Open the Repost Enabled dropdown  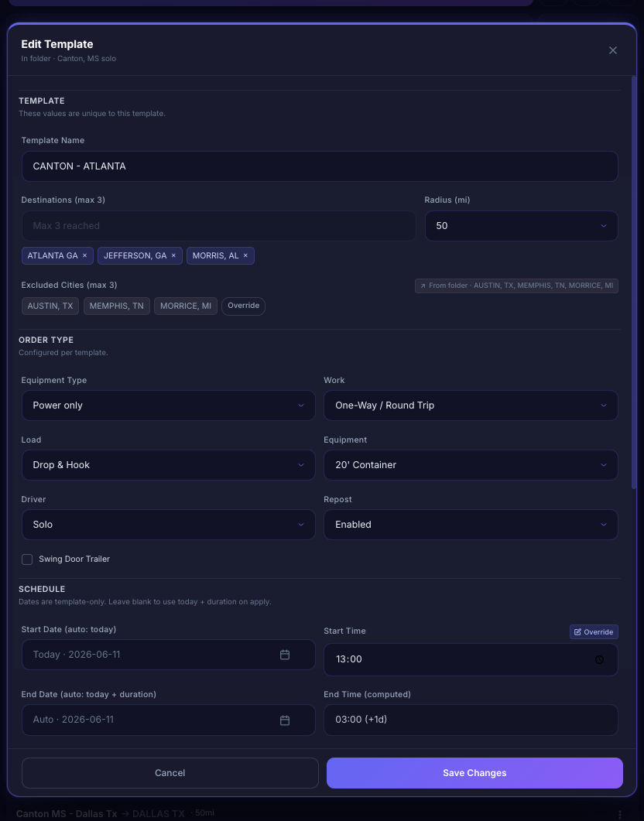[471, 525]
